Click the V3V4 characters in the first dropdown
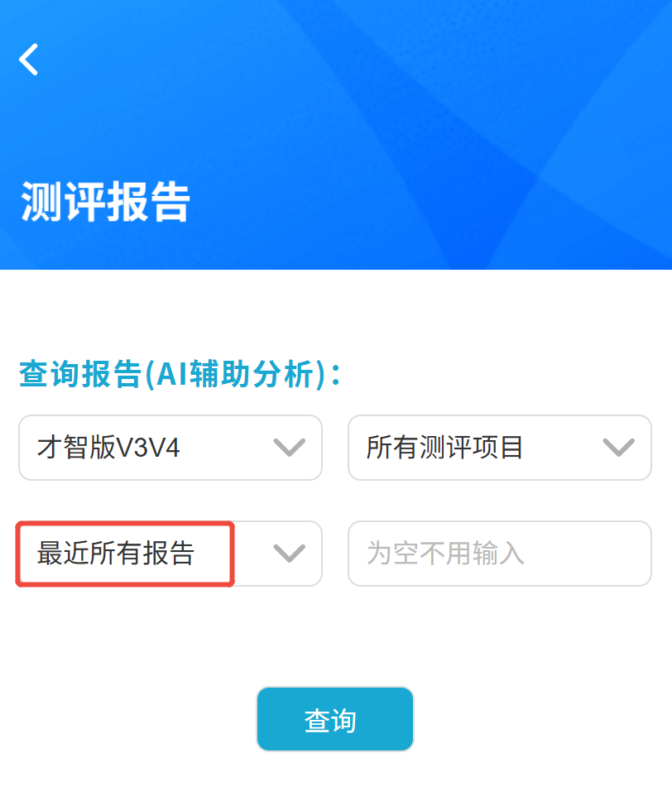Screen dimensions: 672x796 148,448
